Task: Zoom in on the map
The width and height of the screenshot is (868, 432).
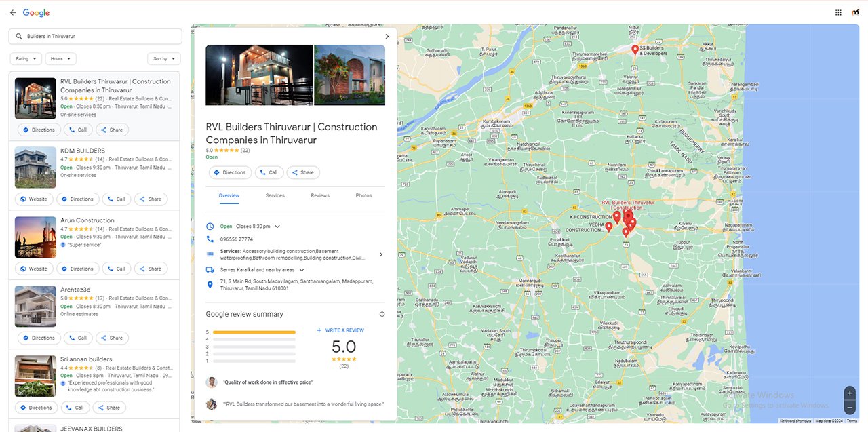Action: pos(850,393)
